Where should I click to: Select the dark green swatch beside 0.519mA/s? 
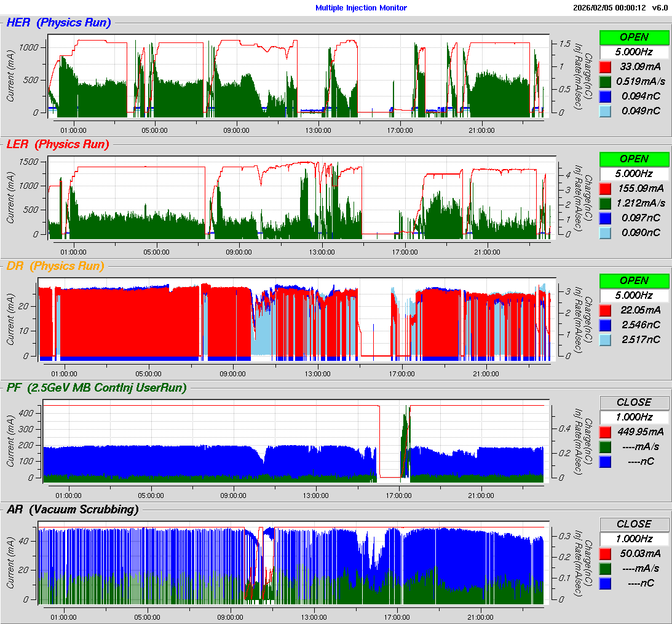point(605,81)
